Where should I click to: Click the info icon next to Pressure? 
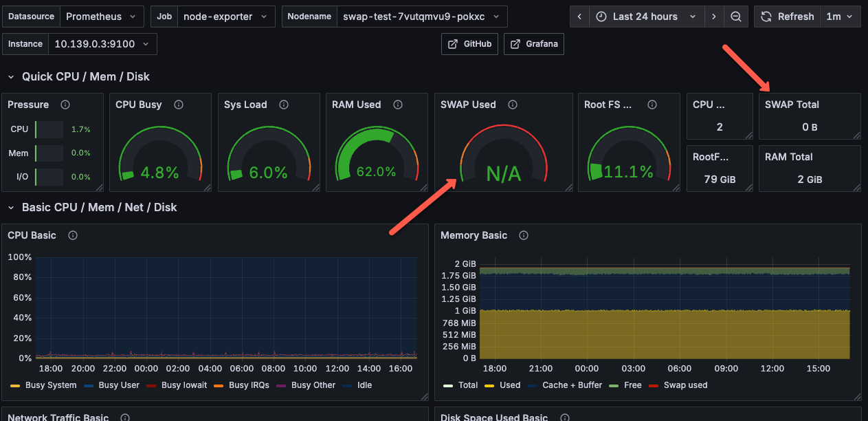coord(65,105)
